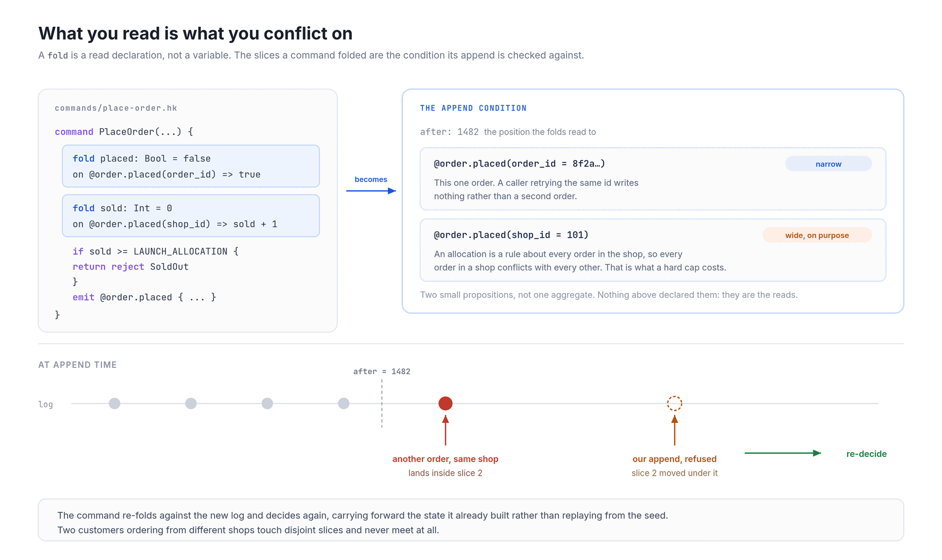This screenshot has height=560, width=942.
Task: Click 'another order, same shop' caption
Action: click(445, 459)
